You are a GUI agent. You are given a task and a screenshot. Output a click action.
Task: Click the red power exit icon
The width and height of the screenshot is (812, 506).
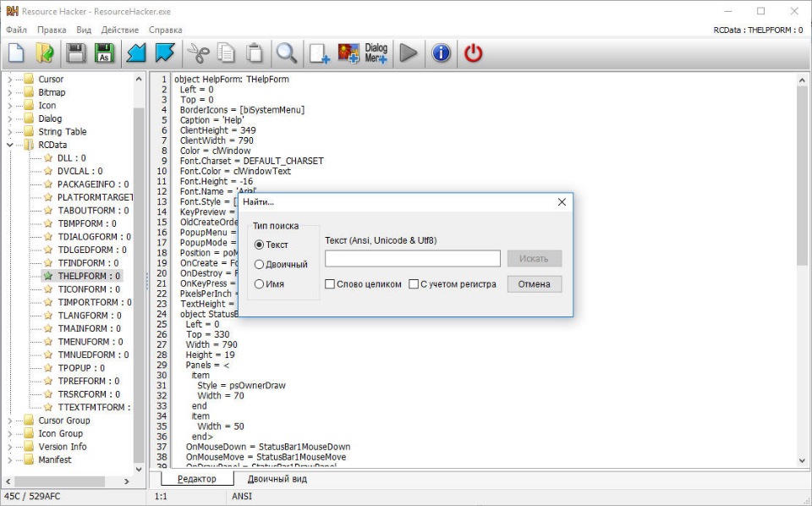coord(473,52)
